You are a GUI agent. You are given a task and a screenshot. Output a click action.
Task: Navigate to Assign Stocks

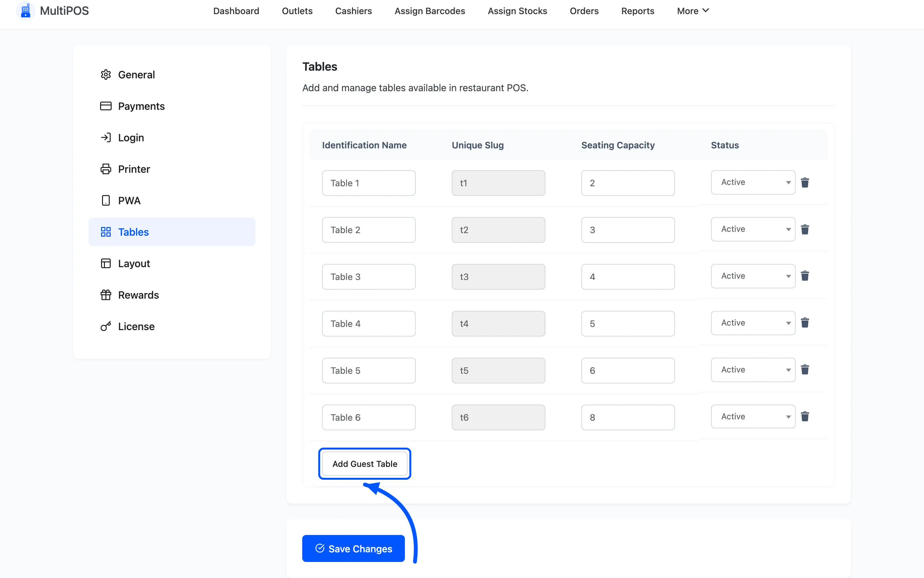[518, 11]
